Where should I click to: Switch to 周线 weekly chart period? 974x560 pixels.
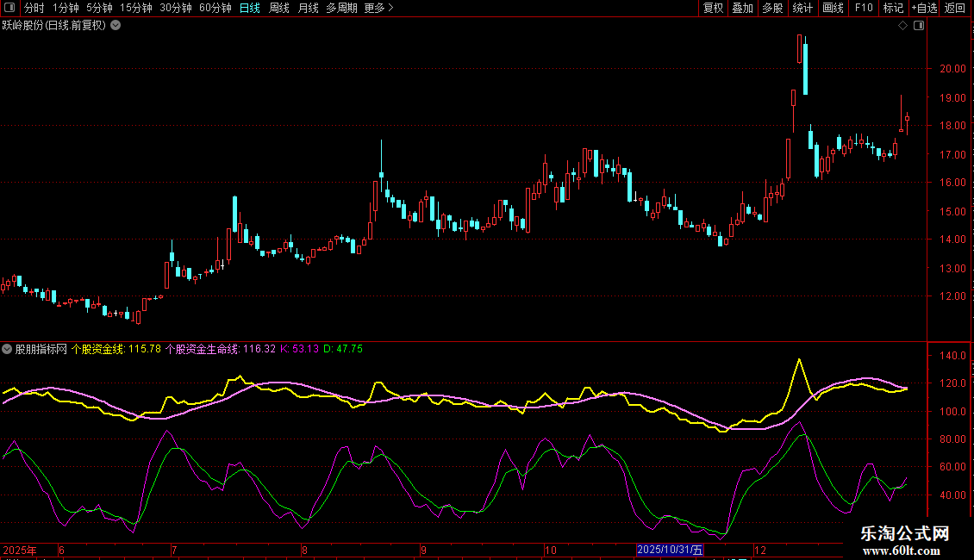[279, 8]
